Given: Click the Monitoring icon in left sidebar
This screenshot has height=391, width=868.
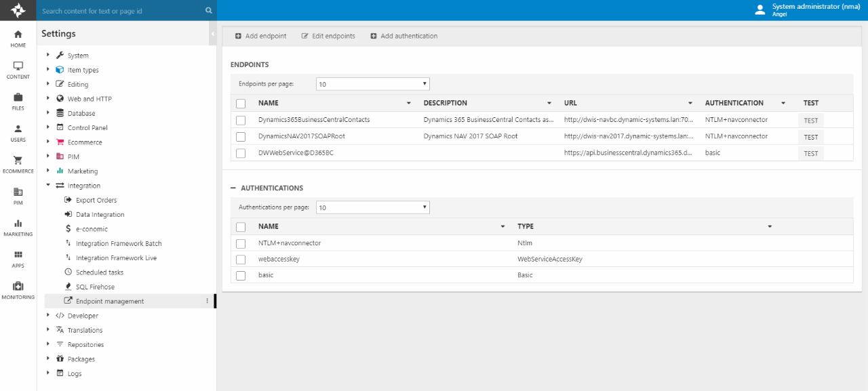Looking at the screenshot, I should click(18, 287).
